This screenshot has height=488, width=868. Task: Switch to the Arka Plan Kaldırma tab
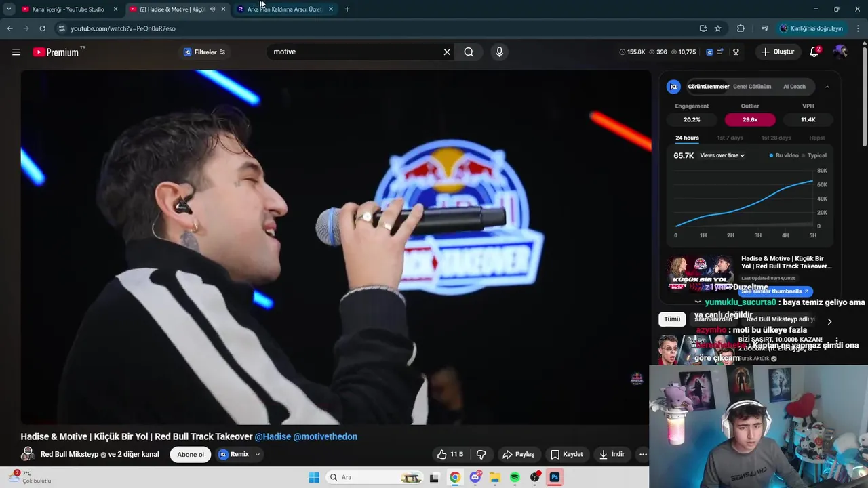pos(283,9)
